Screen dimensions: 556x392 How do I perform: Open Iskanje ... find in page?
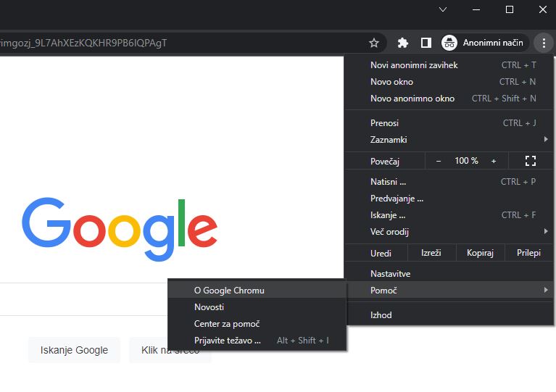(x=449, y=215)
